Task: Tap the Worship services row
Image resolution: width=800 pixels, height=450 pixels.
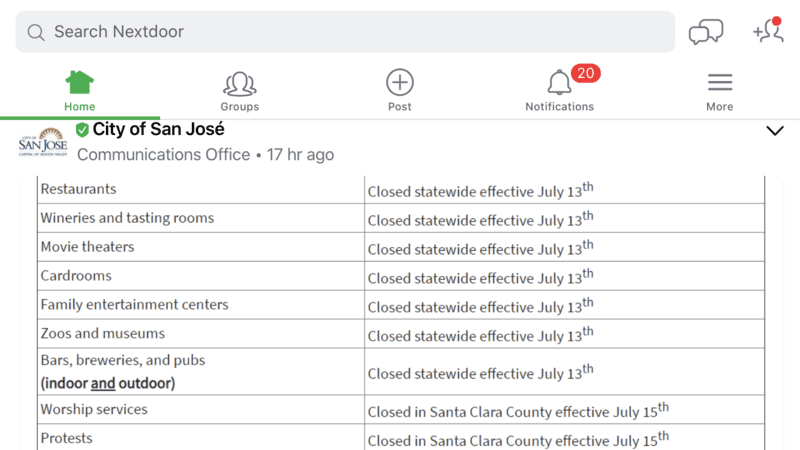Action: tap(401, 410)
